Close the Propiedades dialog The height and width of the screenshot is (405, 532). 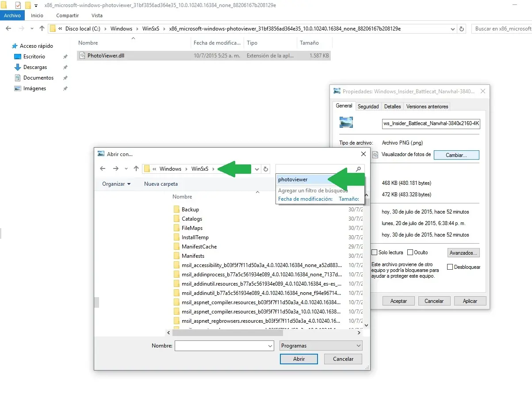coord(483,92)
